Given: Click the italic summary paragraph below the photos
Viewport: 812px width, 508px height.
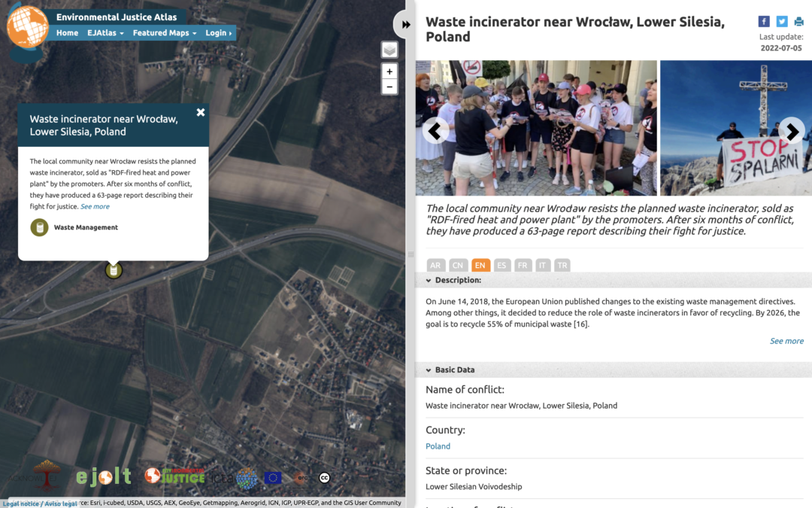Looking at the screenshot, I should pyautogui.click(x=610, y=220).
